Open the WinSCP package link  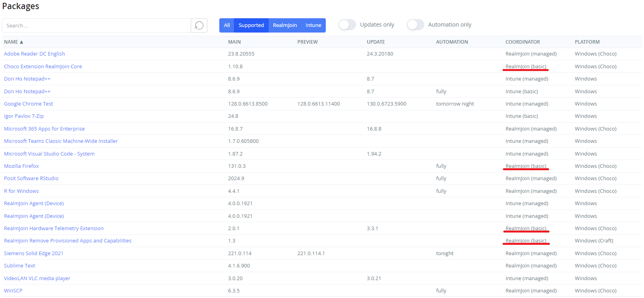click(13, 291)
